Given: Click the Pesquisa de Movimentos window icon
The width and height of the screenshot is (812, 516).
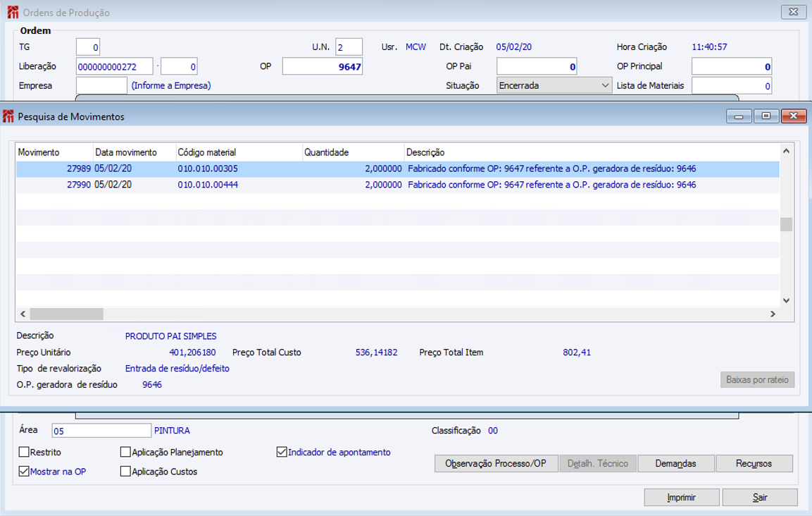Looking at the screenshot, I should point(9,117).
